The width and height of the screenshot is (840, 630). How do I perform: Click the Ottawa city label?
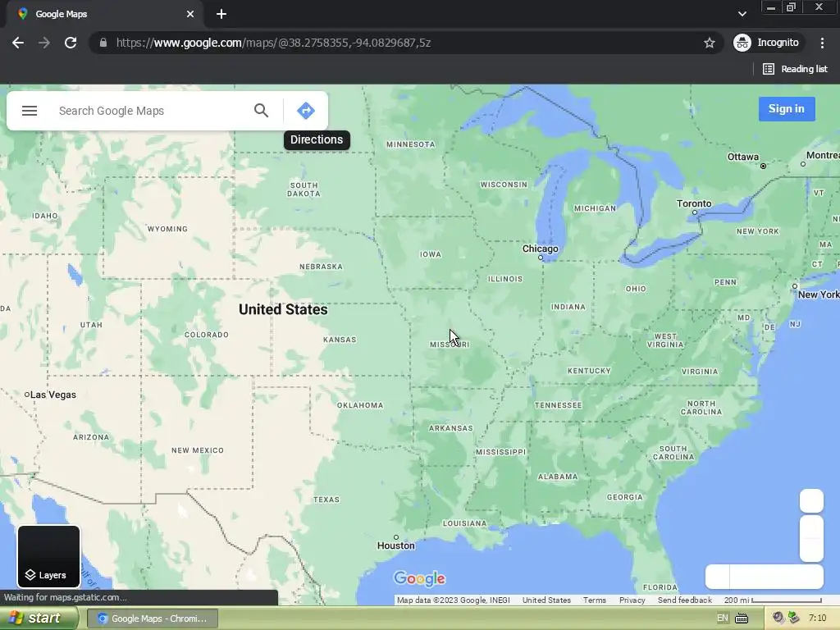(742, 157)
